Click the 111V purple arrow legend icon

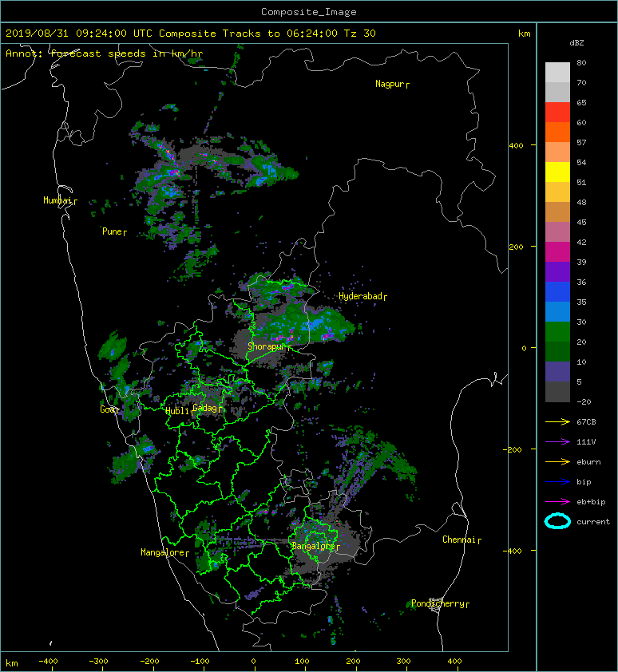(x=557, y=442)
